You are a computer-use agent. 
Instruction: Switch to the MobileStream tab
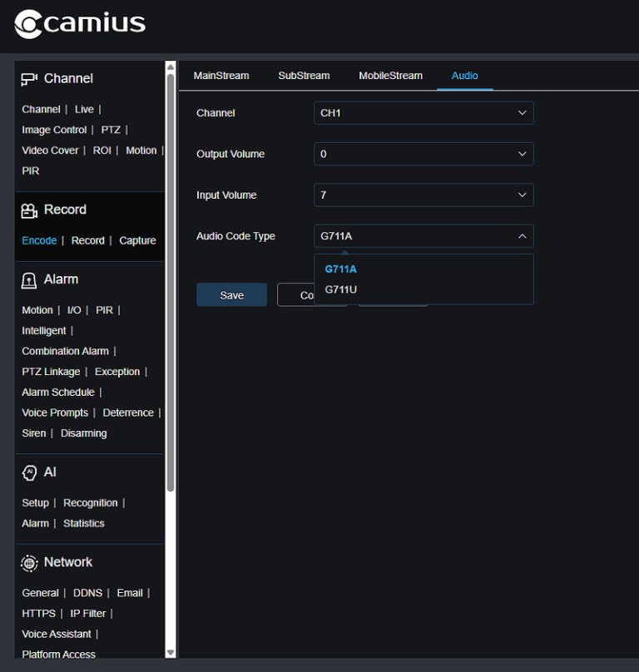click(391, 76)
